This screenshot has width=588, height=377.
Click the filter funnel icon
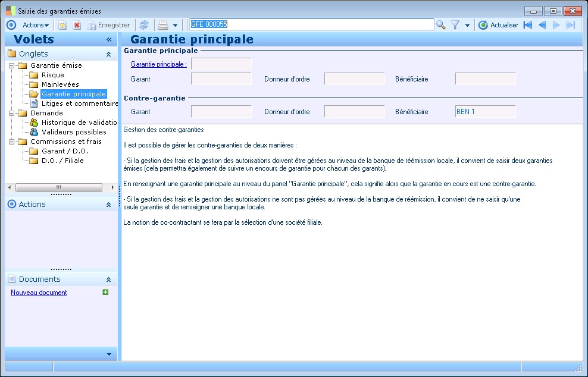point(455,25)
